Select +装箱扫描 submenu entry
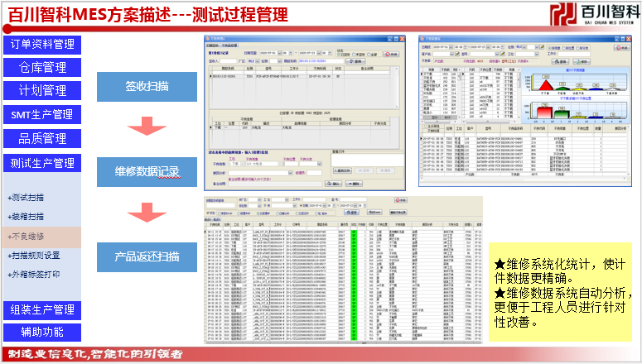The width and height of the screenshot is (642, 364). [26, 217]
